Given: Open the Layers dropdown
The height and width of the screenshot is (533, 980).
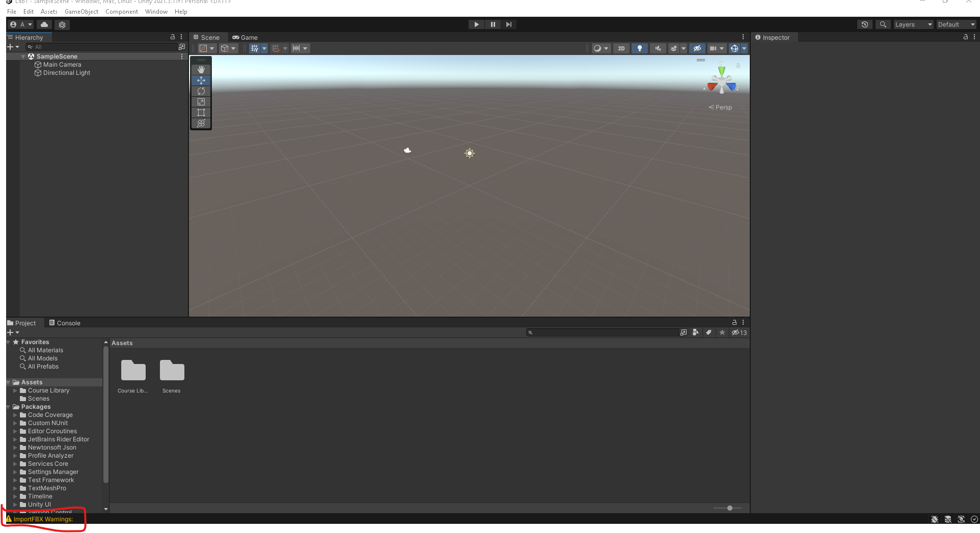Looking at the screenshot, I should click(x=913, y=24).
